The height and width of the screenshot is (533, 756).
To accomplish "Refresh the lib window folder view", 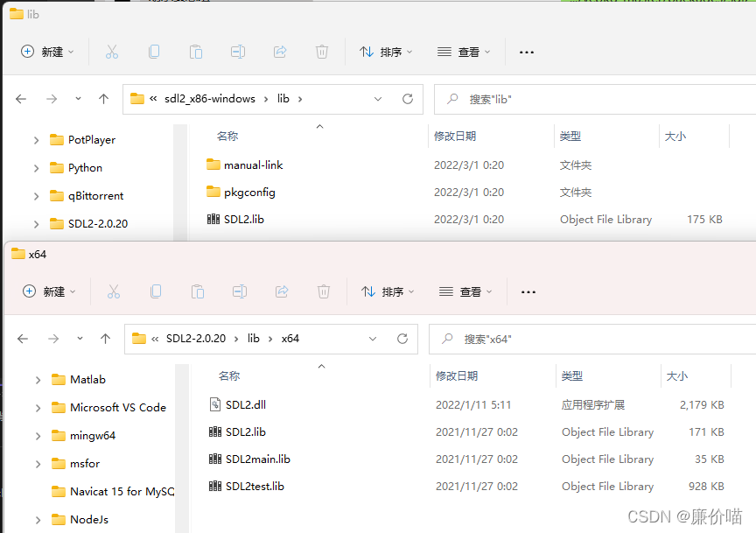I will pyautogui.click(x=408, y=99).
